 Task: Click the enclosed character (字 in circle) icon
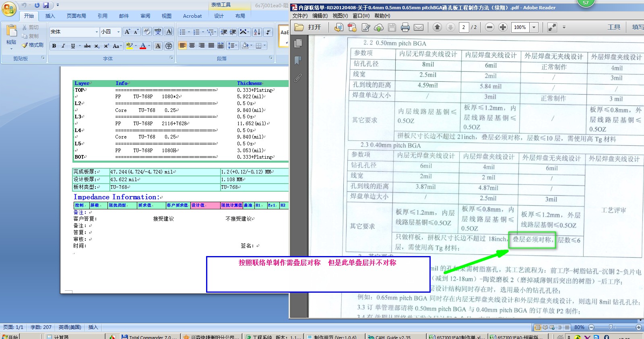(x=169, y=46)
